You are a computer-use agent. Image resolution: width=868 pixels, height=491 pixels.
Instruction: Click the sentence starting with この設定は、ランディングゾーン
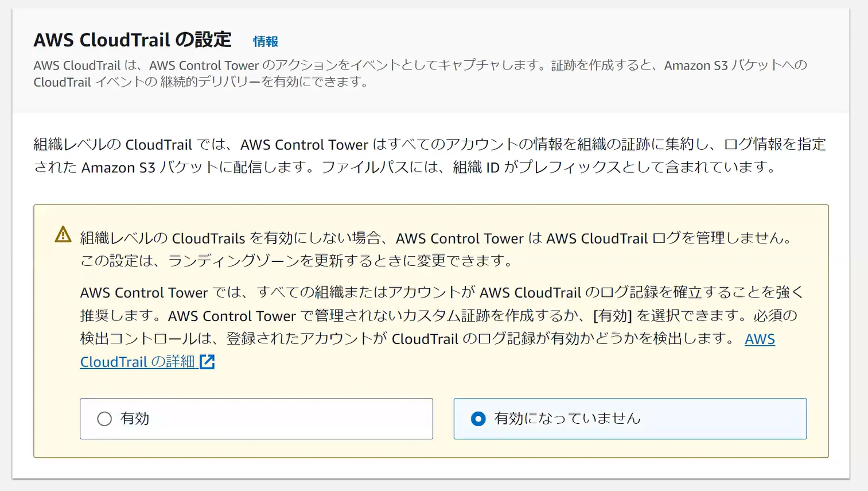297,261
